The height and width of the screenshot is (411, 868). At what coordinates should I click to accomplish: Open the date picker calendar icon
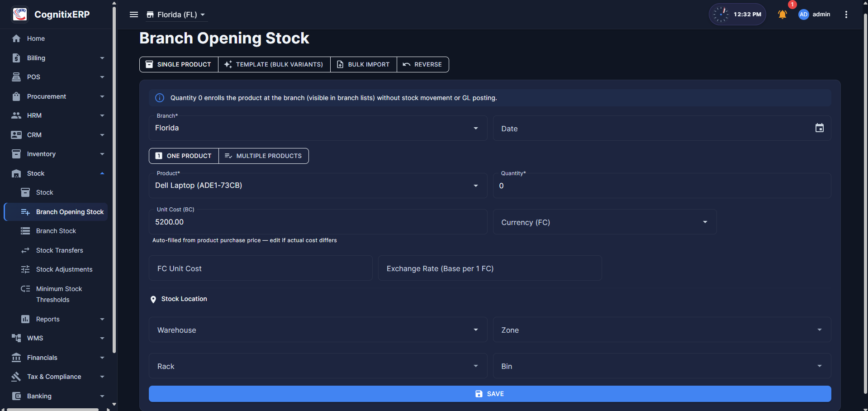(820, 128)
